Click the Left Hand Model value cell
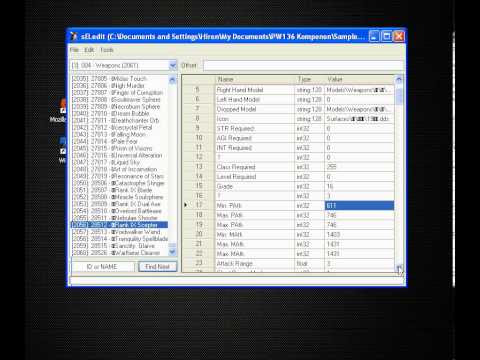Screen dimensions: 480x360 tap(359, 100)
